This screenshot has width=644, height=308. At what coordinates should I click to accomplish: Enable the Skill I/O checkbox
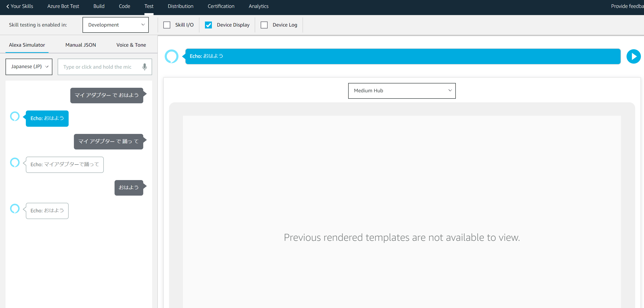tap(167, 25)
